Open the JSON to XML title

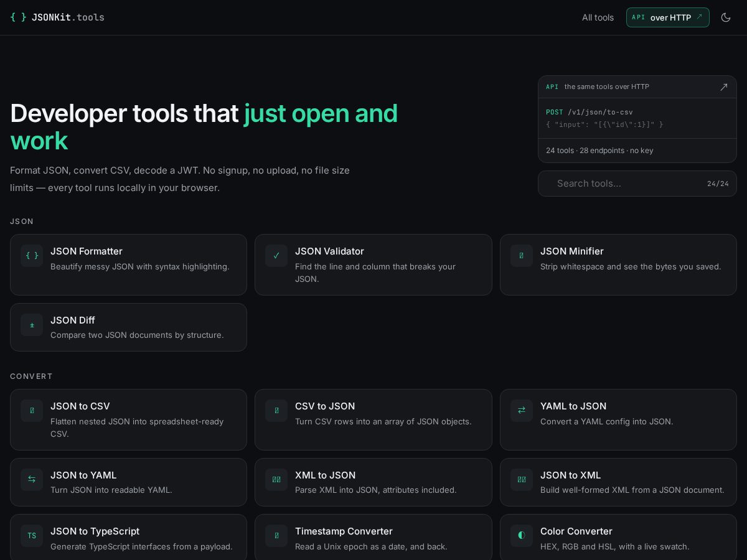571,475
